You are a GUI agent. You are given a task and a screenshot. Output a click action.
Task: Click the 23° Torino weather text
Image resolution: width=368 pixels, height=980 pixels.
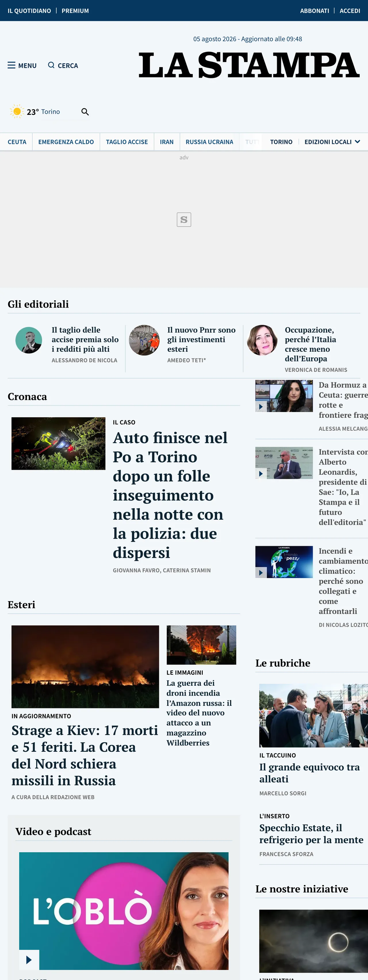pyautogui.click(x=43, y=111)
